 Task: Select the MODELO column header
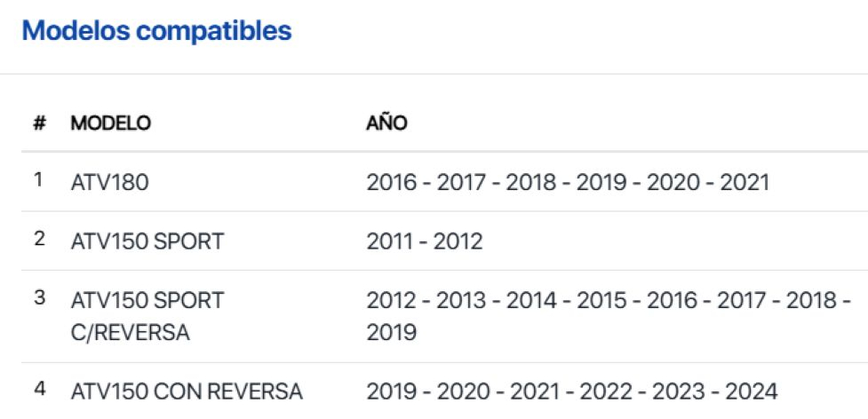point(111,123)
